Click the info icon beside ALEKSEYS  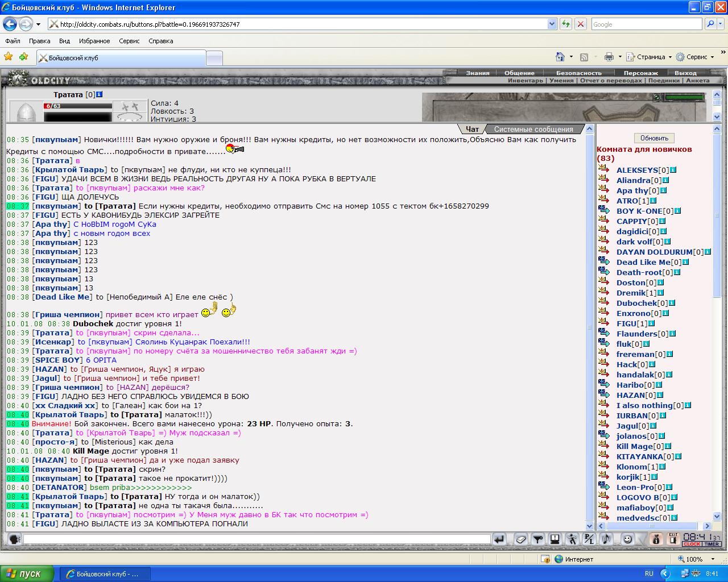pos(673,170)
